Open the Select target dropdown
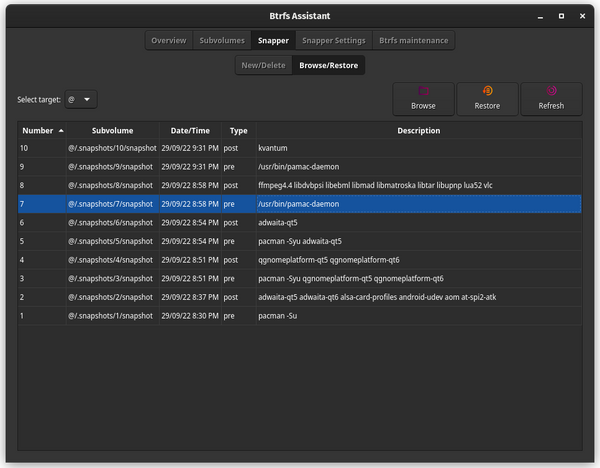600x468 pixels. coord(80,99)
